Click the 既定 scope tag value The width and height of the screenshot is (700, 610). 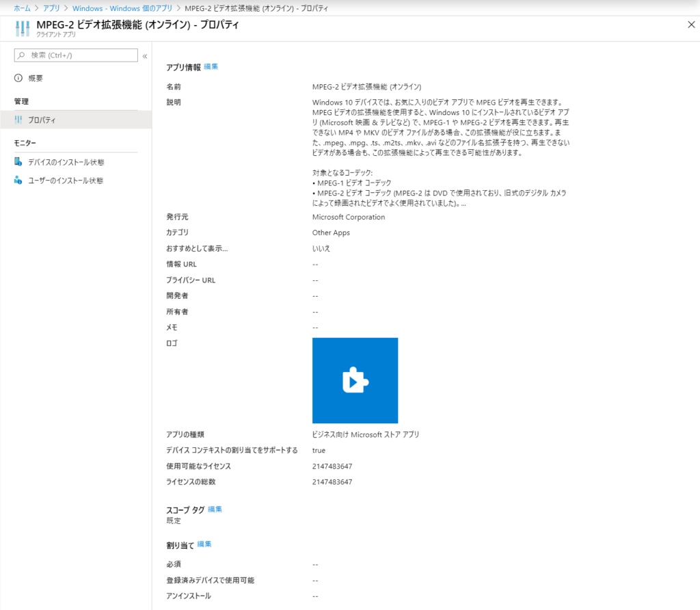pos(174,520)
